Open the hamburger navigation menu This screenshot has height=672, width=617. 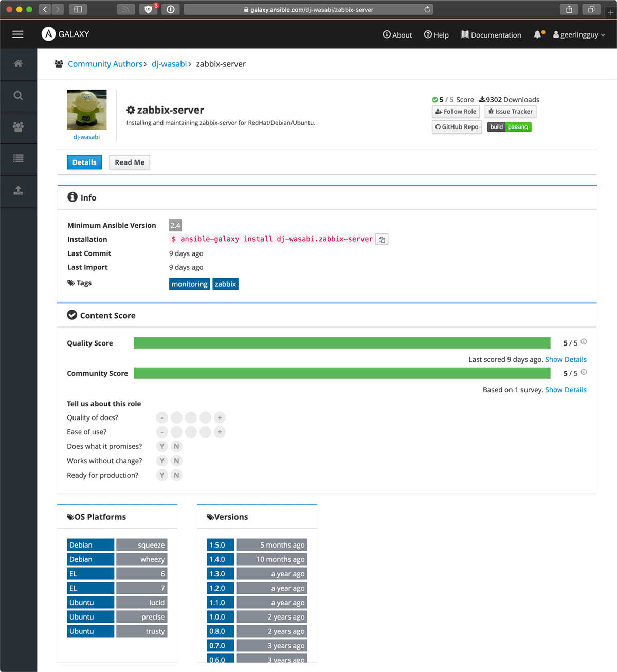[18, 34]
